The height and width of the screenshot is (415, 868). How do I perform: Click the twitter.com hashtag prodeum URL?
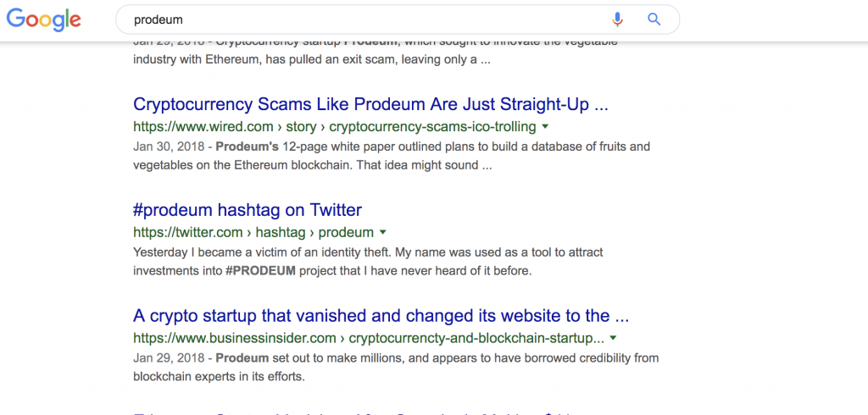point(253,232)
